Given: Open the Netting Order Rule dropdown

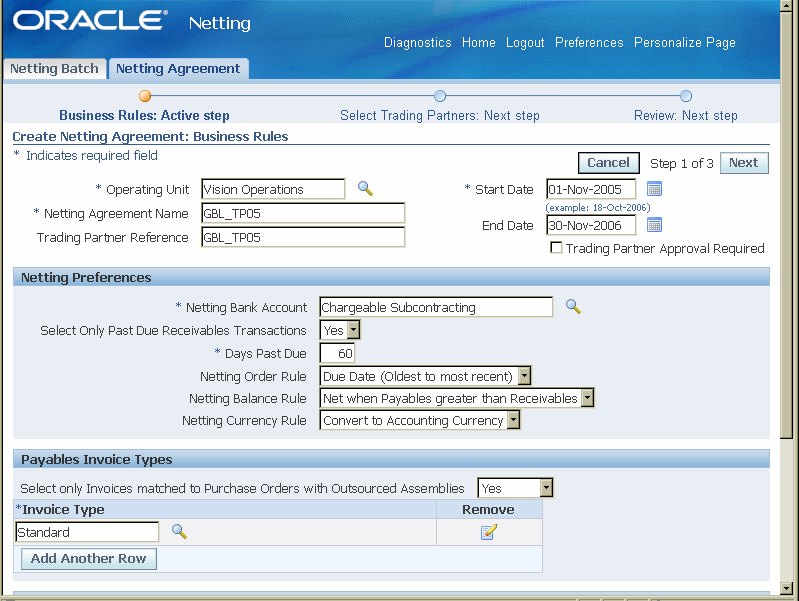Looking at the screenshot, I should tap(425, 376).
